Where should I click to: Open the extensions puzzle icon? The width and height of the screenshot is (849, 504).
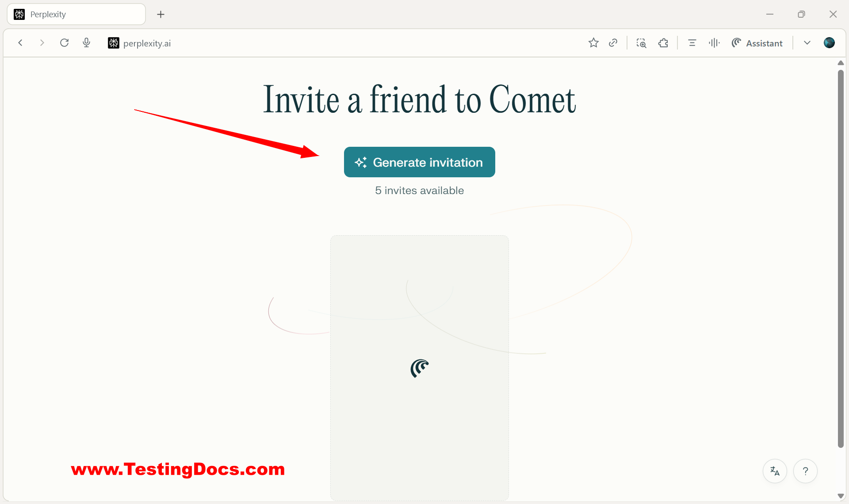[x=663, y=43]
